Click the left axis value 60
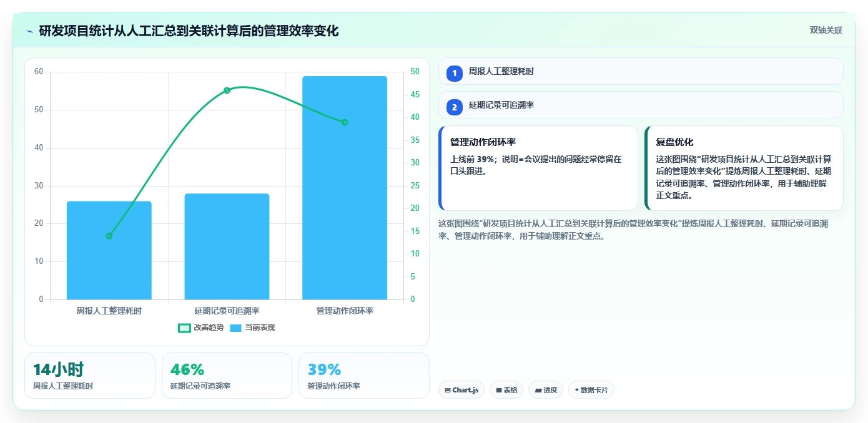868x423 pixels. (x=39, y=72)
